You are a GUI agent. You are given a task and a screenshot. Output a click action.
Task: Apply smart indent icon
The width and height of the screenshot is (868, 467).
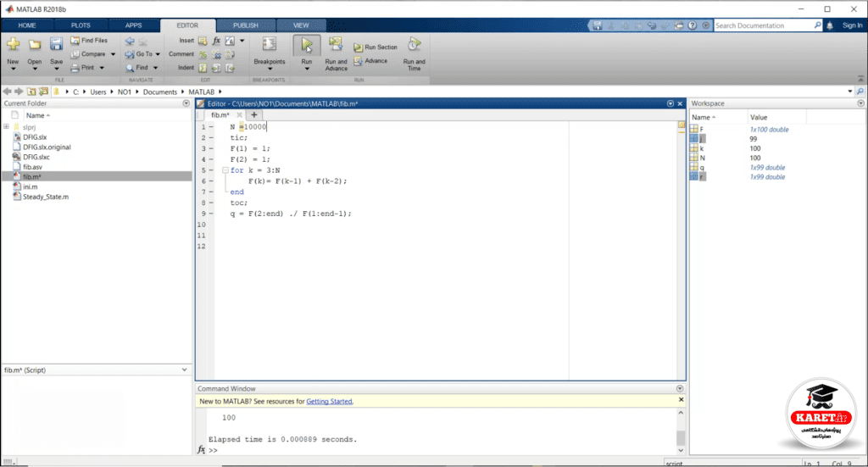[x=203, y=68]
